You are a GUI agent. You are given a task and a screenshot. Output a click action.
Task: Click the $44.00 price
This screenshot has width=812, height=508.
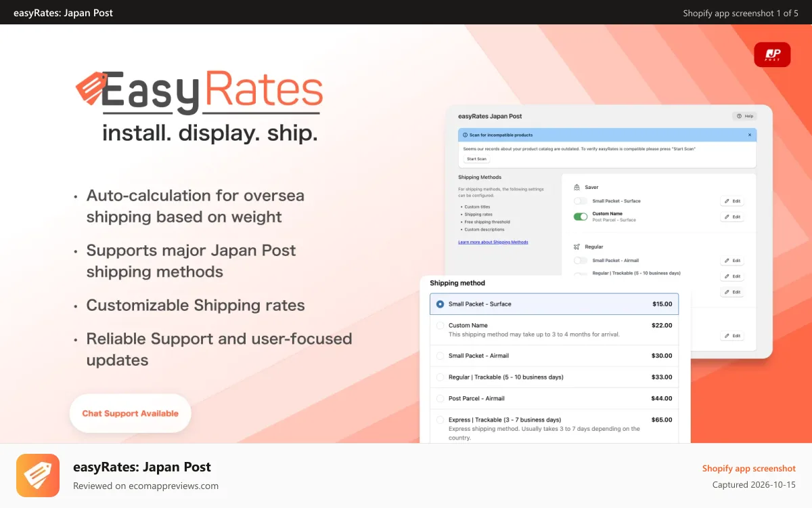pos(662,398)
